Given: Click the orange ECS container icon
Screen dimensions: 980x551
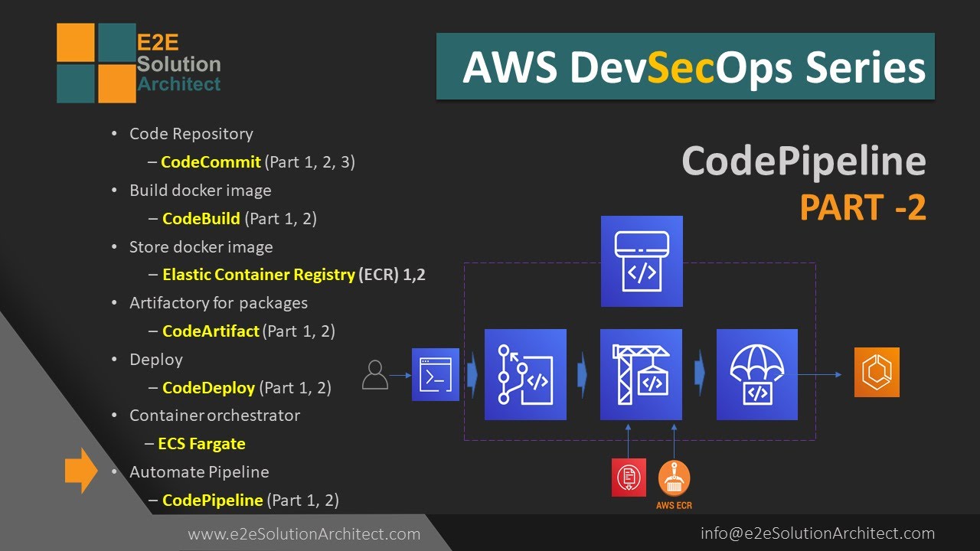Looking at the screenshot, I should click(x=877, y=373).
